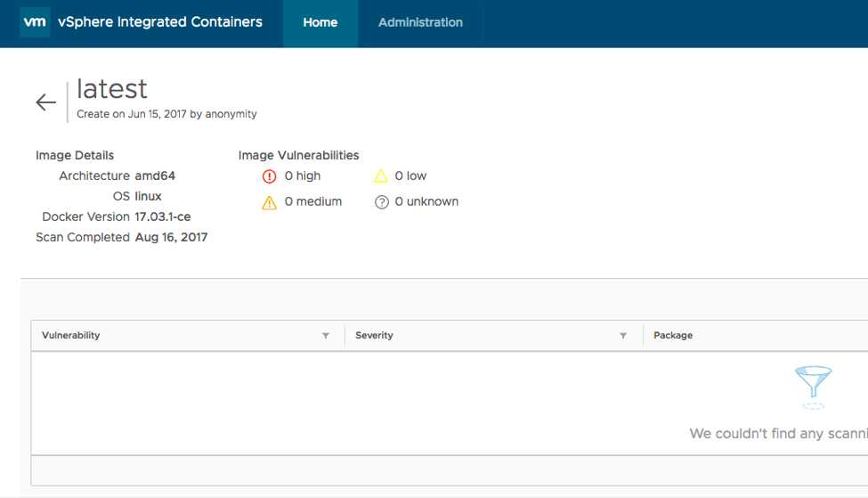The image size is (868, 498).
Task: Sort by the Vulnerability column header
Action: click(71, 335)
